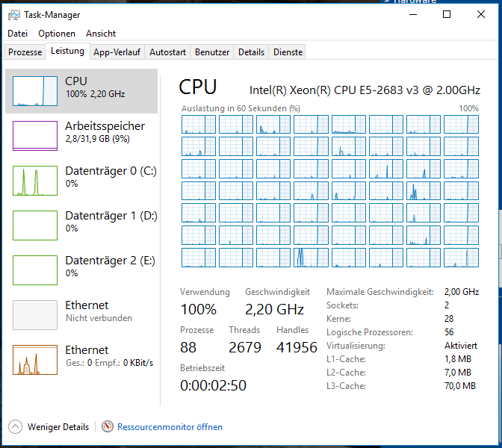Select the Leistung tab
502x448 pixels.
click(67, 51)
